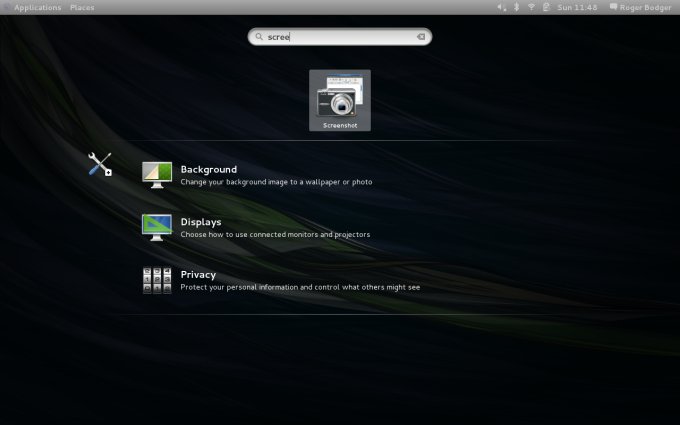Click 'Change your background image to a wallpaper or photo'
The image size is (680, 425).
[276, 182]
